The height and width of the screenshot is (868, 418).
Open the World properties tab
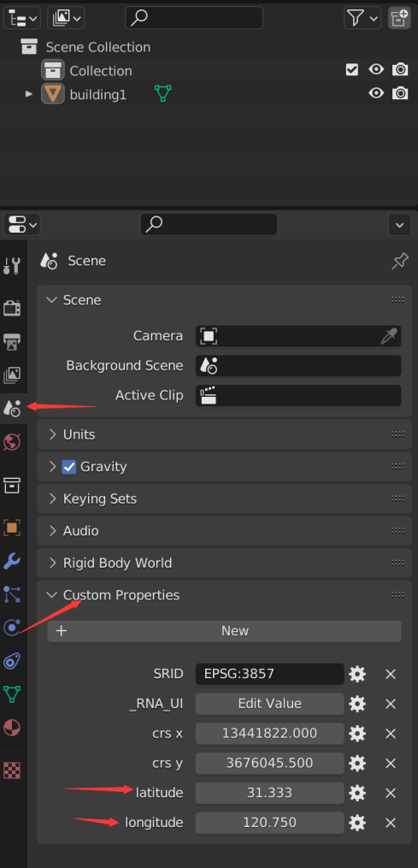pos(12,442)
